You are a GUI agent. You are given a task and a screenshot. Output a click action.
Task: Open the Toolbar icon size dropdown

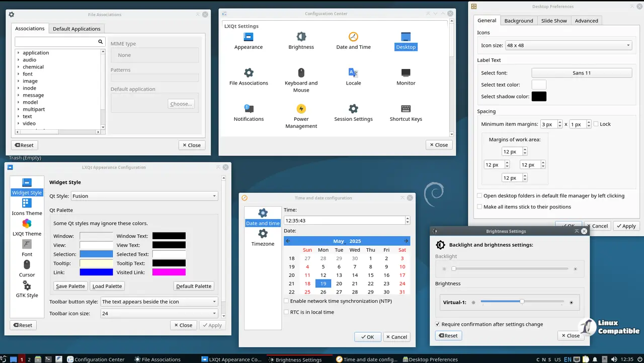159,313
